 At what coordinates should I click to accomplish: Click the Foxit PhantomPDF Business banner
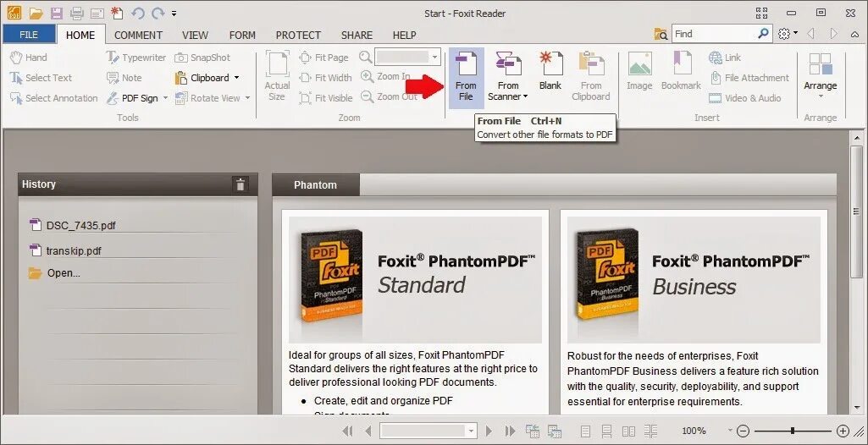pyautogui.click(x=694, y=280)
